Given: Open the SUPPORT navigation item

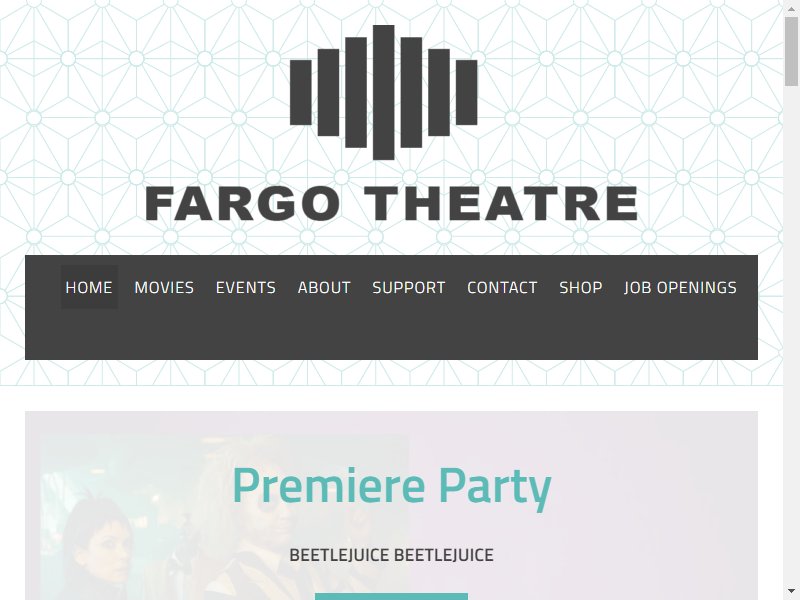Looking at the screenshot, I should [x=409, y=287].
